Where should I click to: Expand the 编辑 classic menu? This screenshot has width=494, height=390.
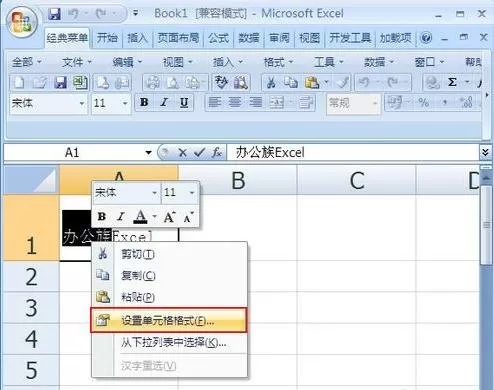(x=127, y=62)
